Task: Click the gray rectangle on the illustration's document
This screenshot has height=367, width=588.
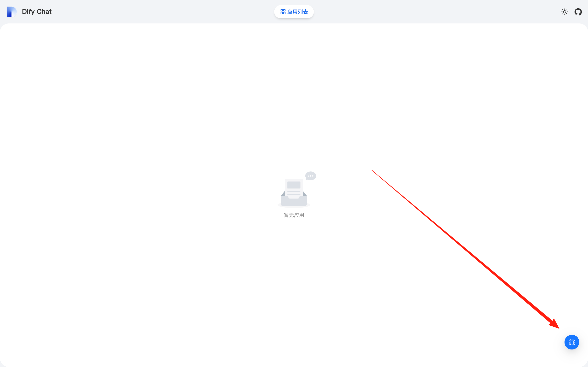Action: coord(294,185)
